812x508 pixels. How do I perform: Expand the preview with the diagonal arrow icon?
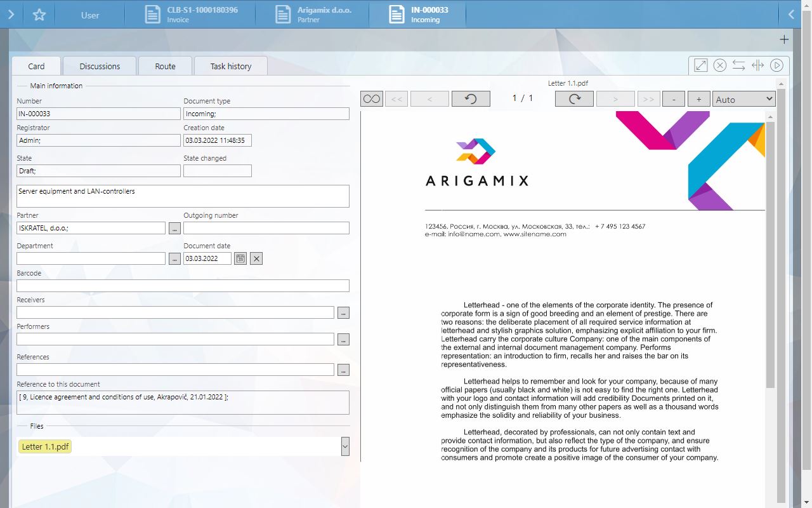[701, 65]
